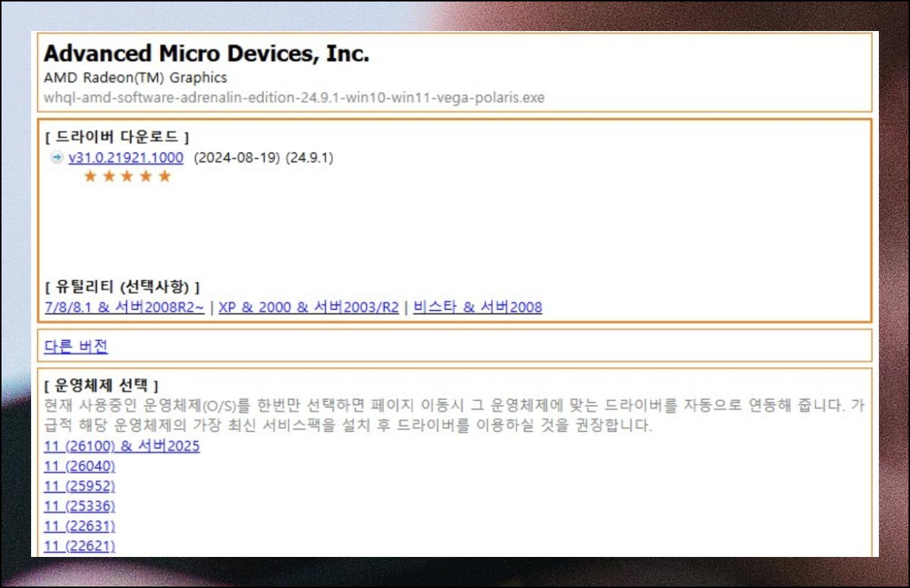Viewport: 910px width, 588px height.
Task: Open the XP & 2000 & 서버2003/R2 link
Action: tap(309, 308)
